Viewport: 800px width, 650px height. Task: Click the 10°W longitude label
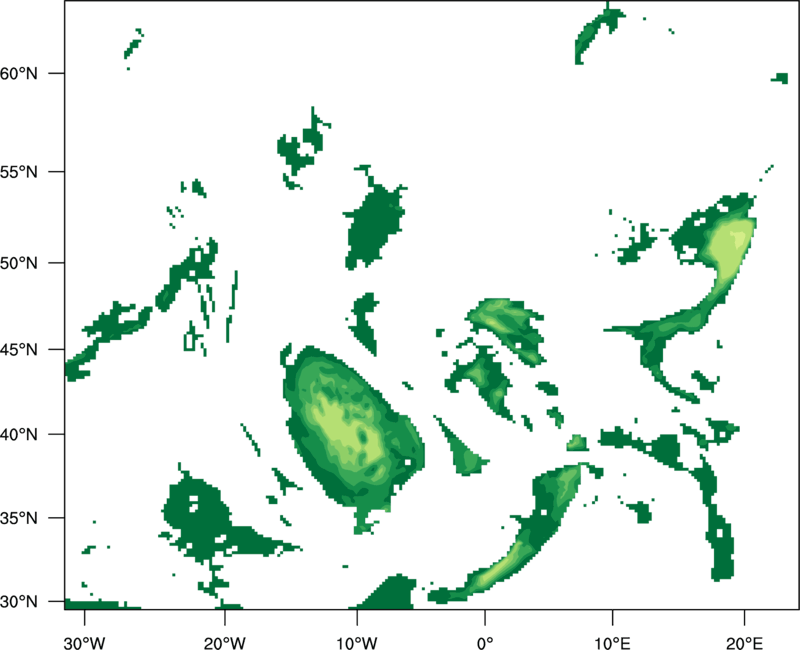(x=357, y=643)
